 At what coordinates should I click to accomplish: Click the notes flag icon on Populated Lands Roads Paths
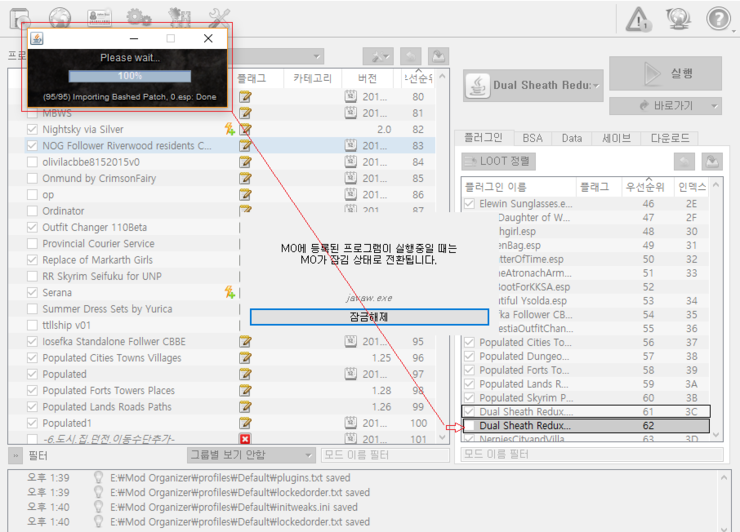click(245, 406)
